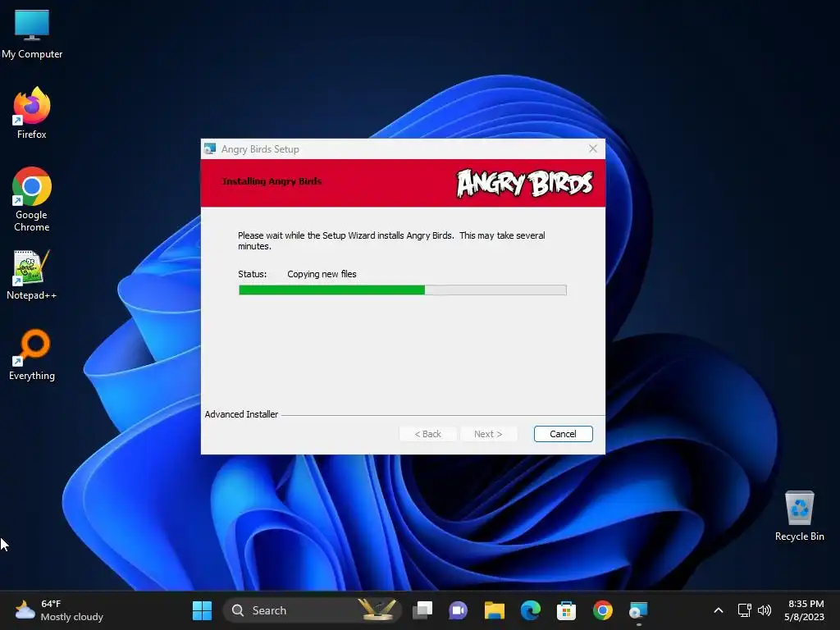Open network status in system tray
This screenshot has height=630, width=840.
(744, 610)
